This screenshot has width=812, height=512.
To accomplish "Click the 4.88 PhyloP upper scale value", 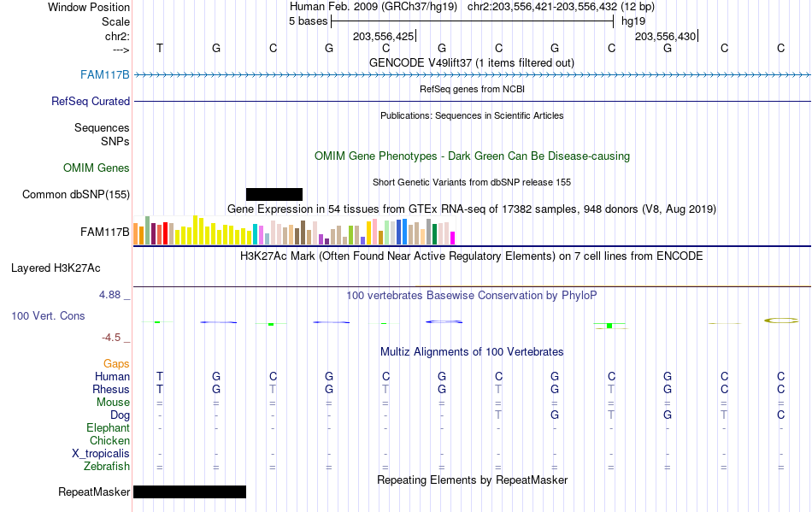I will (x=109, y=295).
